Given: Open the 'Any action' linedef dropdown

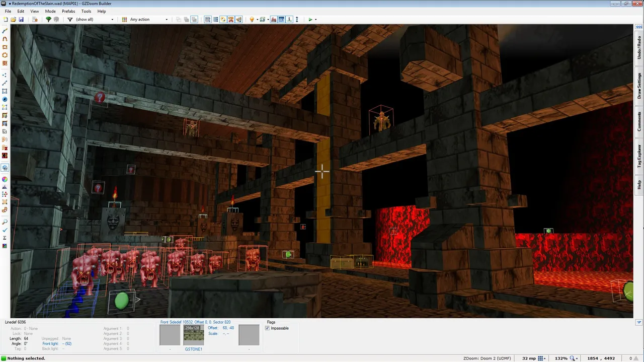Looking at the screenshot, I should [148, 20].
